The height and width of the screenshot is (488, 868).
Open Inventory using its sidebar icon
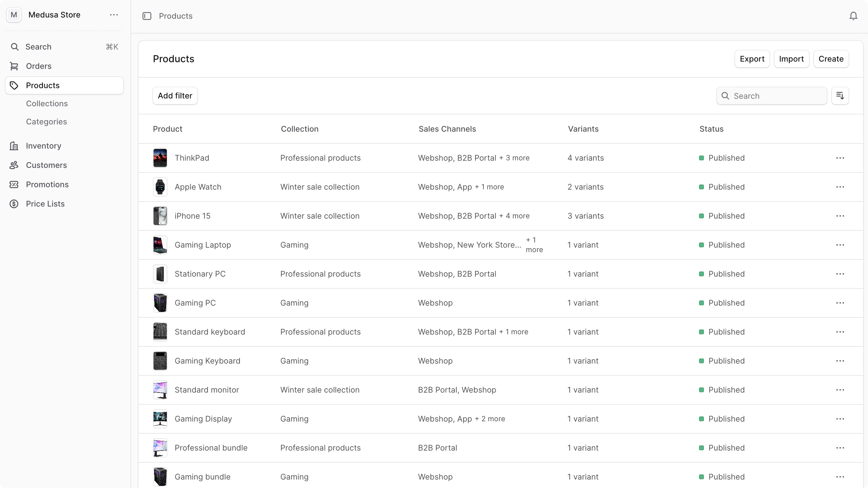pyautogui.click(x=14, y=146)
